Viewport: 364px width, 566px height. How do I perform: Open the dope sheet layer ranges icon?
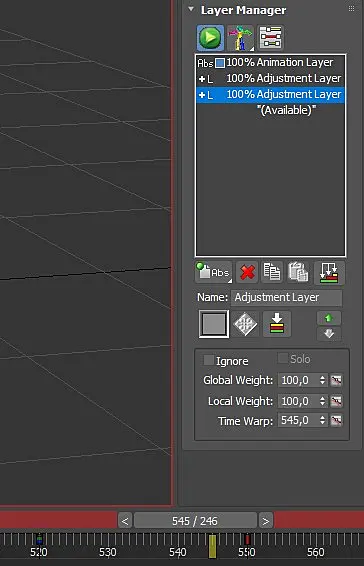click(270, 38)
